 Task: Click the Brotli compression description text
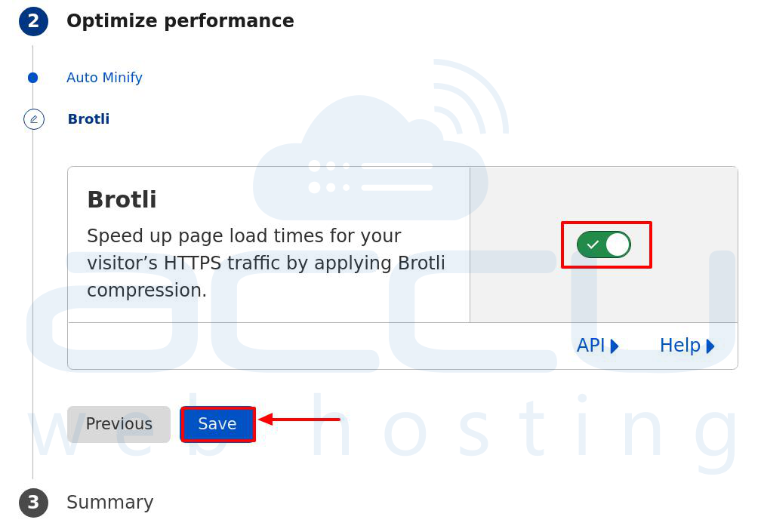(x=266, y=263)
